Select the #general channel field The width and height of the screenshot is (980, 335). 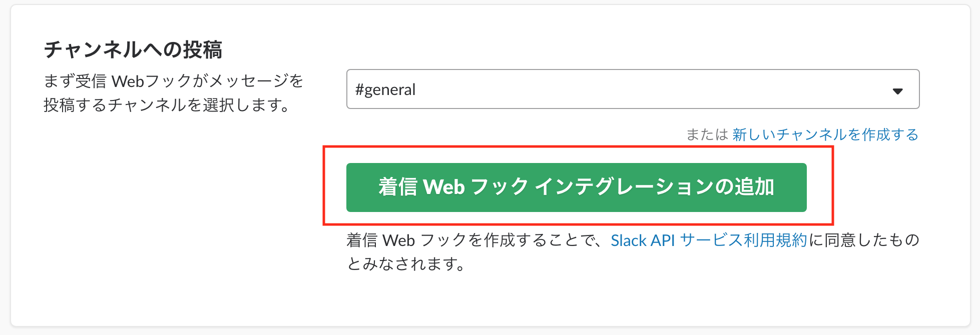(x=501, y=90)
